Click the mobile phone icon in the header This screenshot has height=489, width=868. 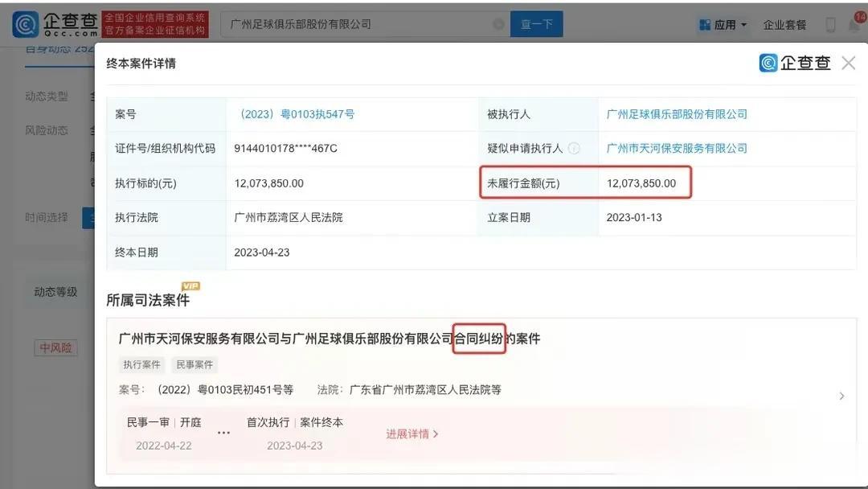coord(830,24)
